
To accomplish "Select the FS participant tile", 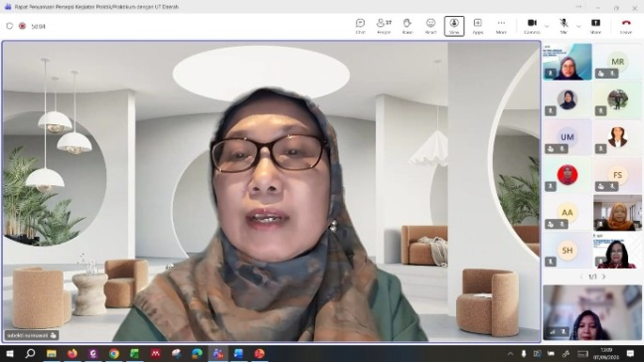I will (x=618, y=175).
